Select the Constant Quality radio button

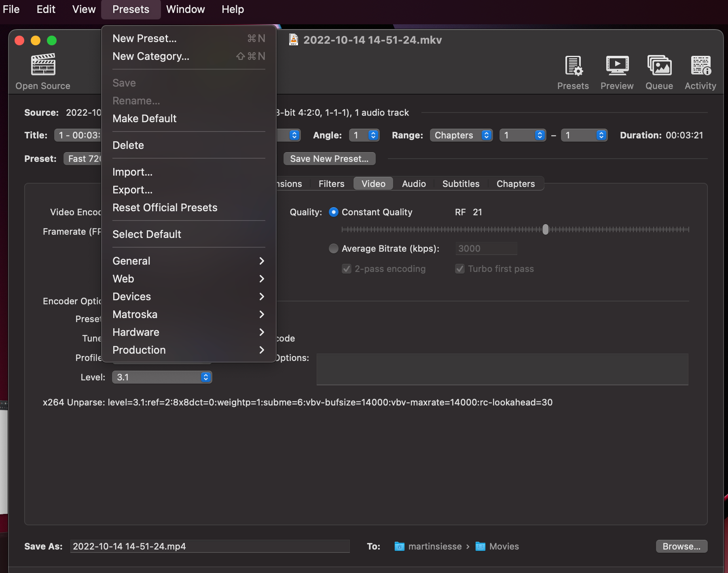tap(334, 212)
